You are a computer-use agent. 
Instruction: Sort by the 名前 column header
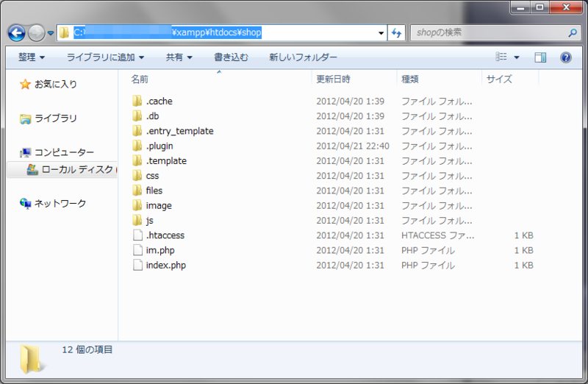click(x=140, y=79)
